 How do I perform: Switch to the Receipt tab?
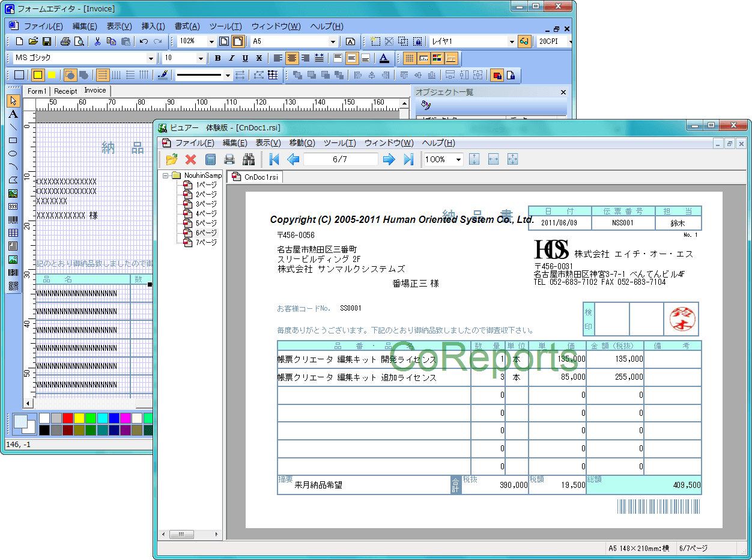65,91
